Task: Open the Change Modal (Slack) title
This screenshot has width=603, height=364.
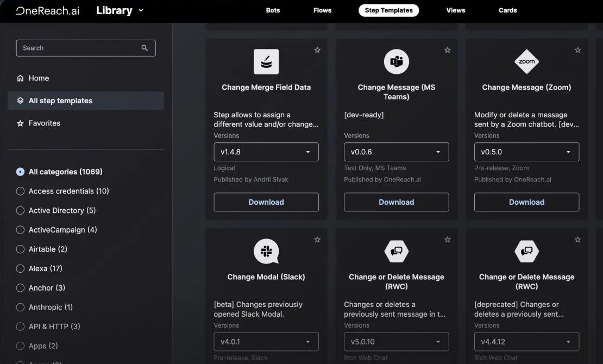Action: (x=266, y=277)
